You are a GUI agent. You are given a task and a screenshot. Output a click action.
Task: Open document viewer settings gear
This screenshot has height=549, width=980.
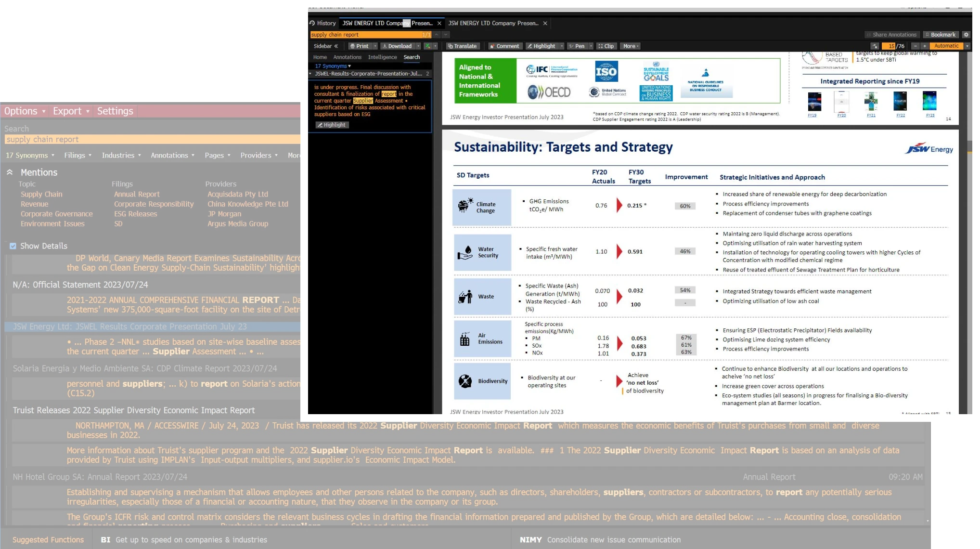pyautogui.click(x=966, y=35)
